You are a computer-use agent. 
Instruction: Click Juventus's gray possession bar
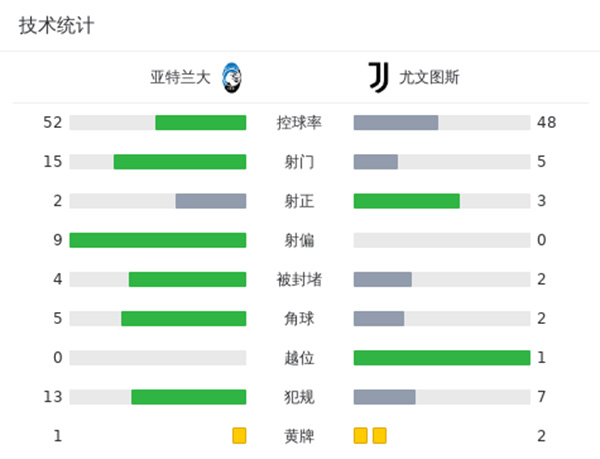[x=396, y=123]
